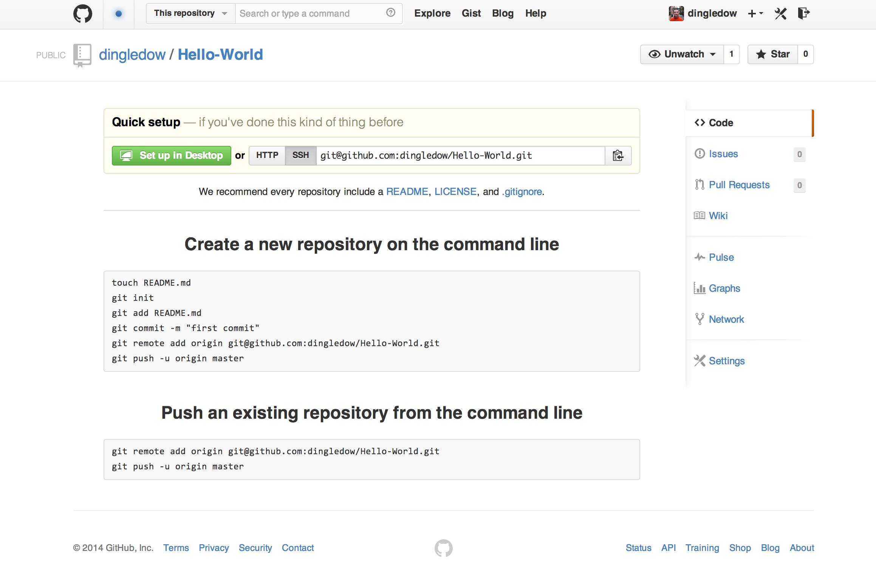Image resolution: width=876 pixels, height=588 pixels.
Task: Open the Graphs page
Action: tap(724, 288)
